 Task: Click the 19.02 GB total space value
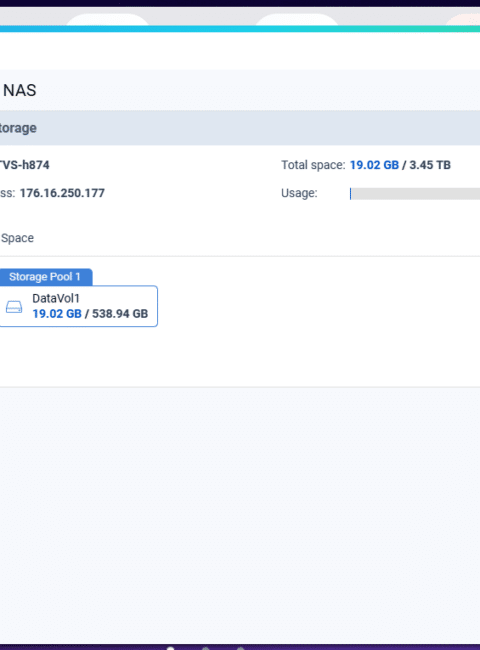[x=374, y=165]
